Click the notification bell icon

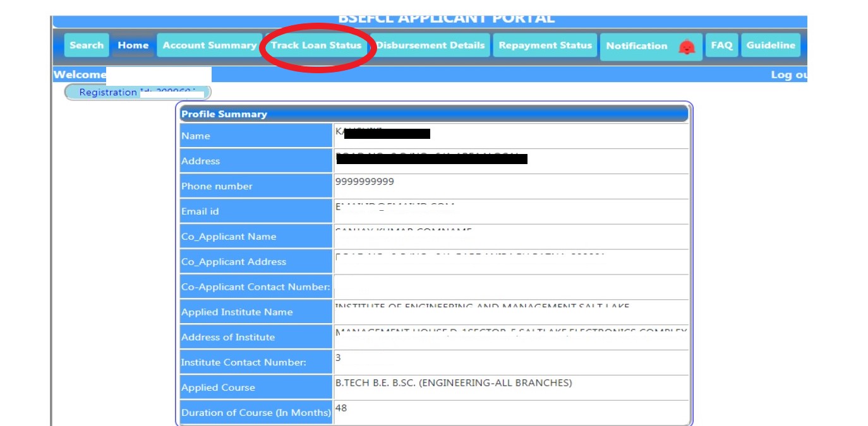[687, 47]
